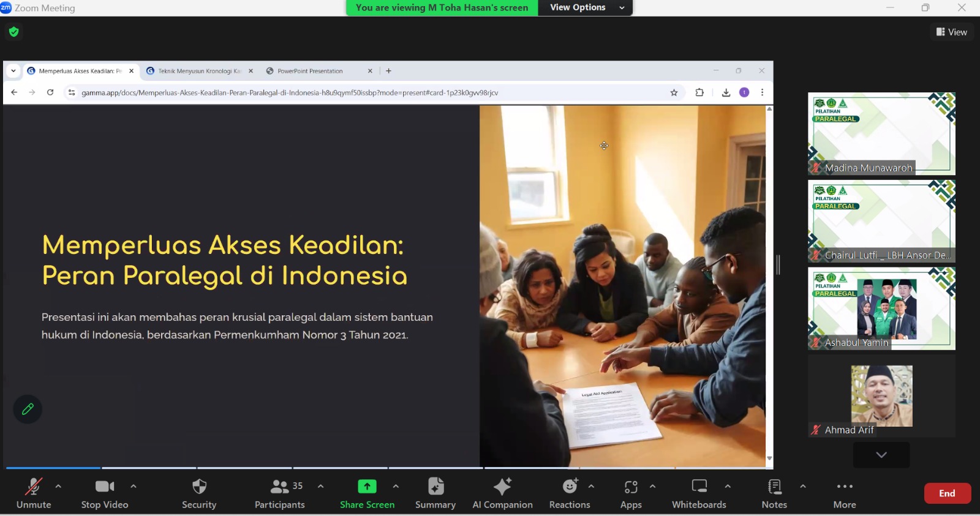Open the Participants list
980x516 pixels.
pyautogui.click(x=280, y=493)
